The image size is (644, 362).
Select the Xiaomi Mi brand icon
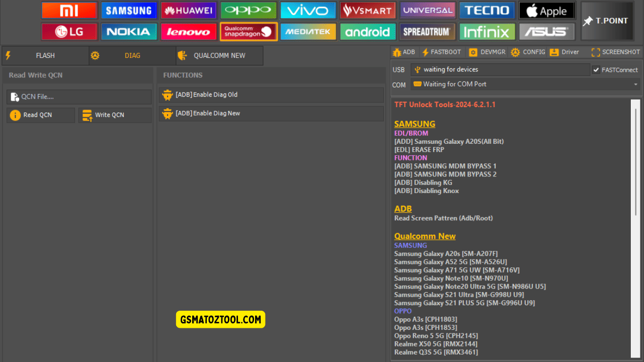69,11
